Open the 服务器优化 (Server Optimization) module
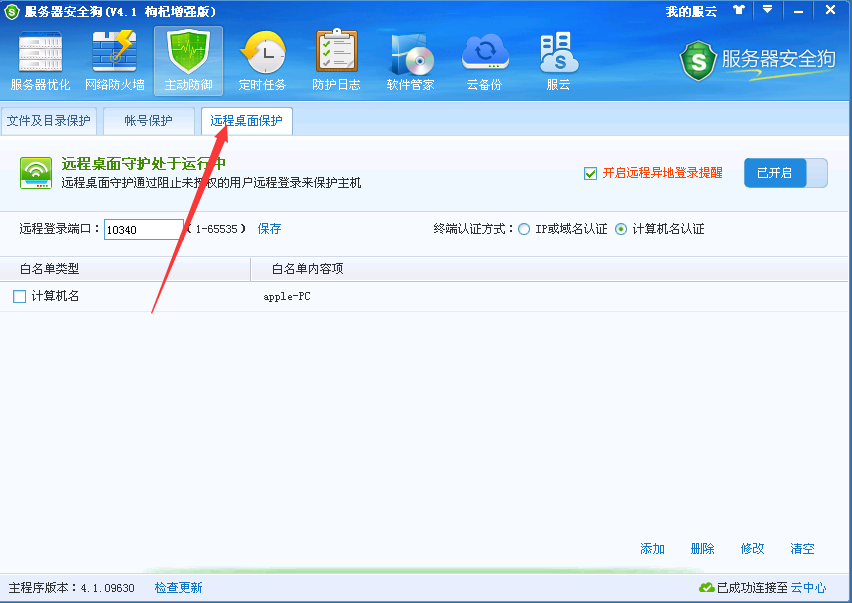 39,60
